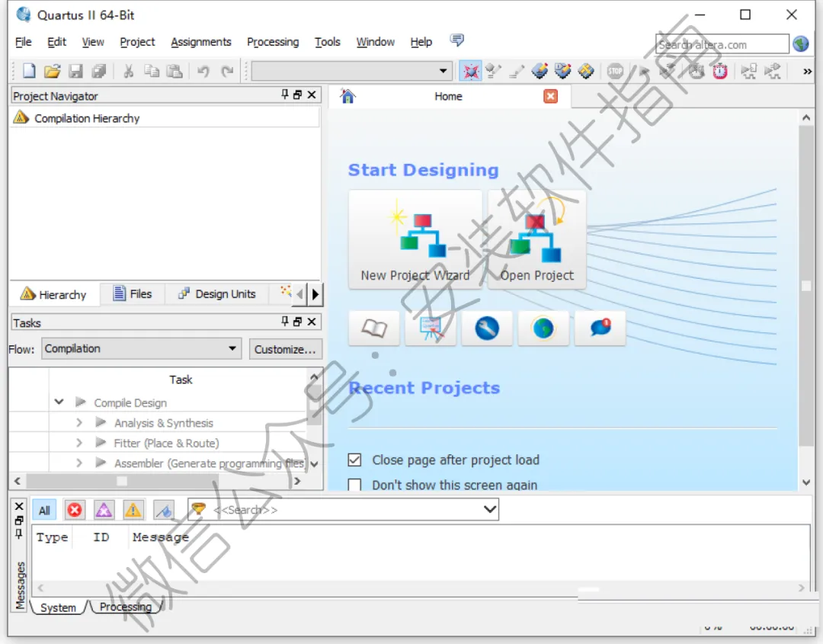This screenshot has width=823, height=644.
Task: Show next Project Navigator tabs with right arrow
Action: (315, 294)
